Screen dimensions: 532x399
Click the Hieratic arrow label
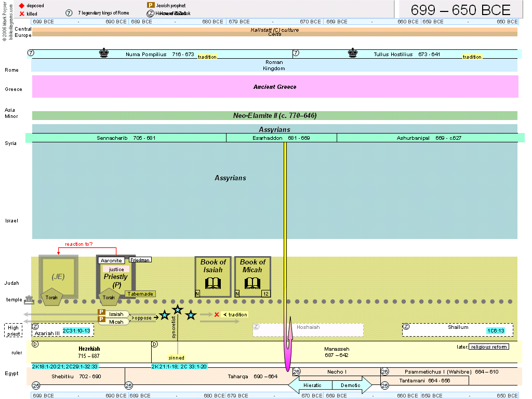click(x=312, y=385)
